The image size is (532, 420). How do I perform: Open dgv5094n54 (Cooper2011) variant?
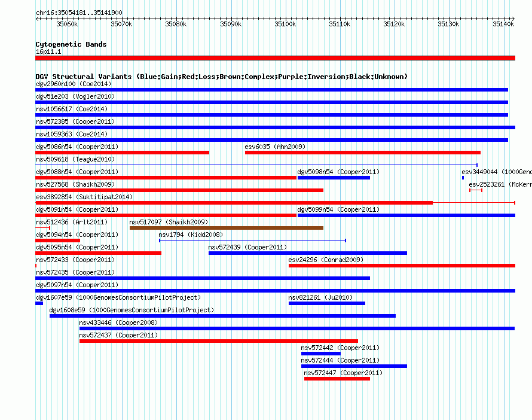tap(77, 235)
